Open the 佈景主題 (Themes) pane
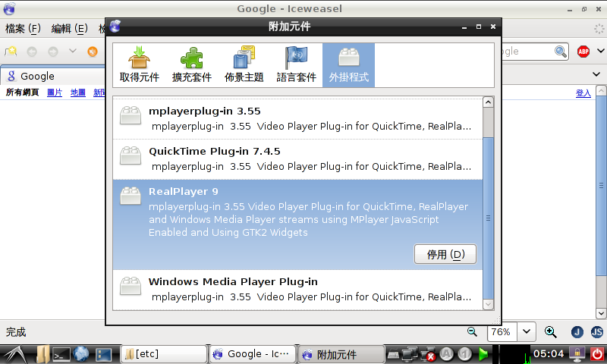This screenshot has height=364, width=607. pyautogui.click(x=244, y=65)
